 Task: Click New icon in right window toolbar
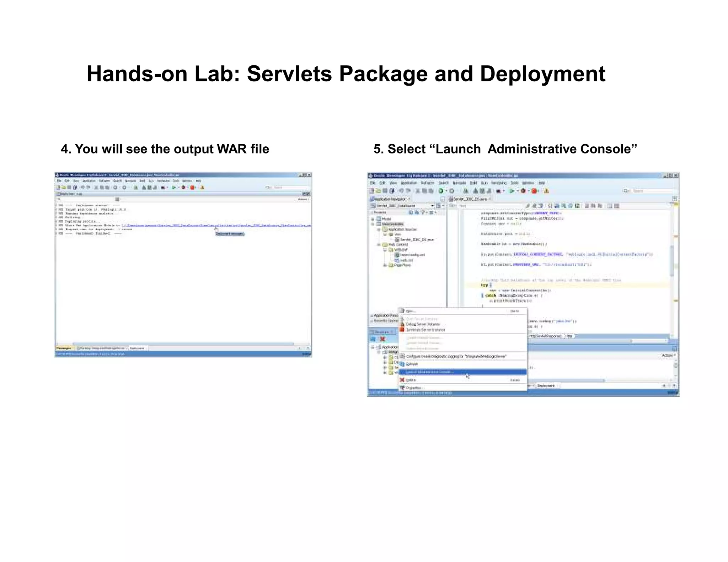point(372,191)
